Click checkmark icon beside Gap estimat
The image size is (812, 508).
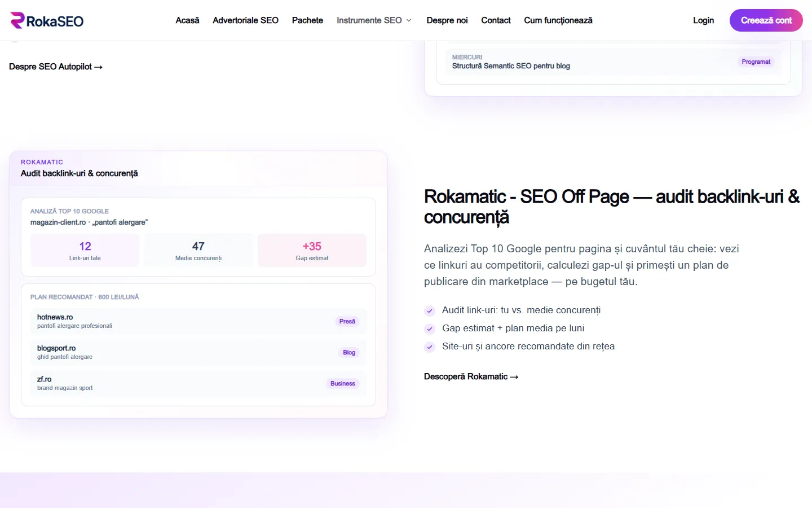pyautogui.click(x=430, y=329)
